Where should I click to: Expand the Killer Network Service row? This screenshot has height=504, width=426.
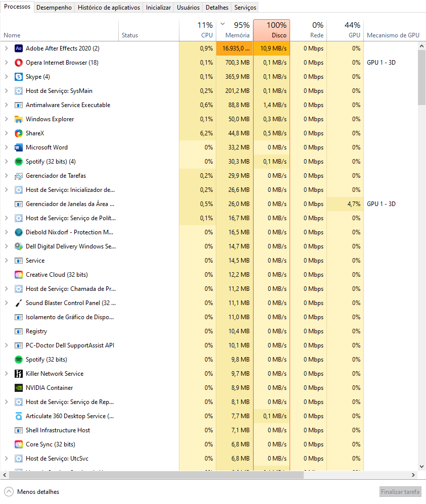6,374
